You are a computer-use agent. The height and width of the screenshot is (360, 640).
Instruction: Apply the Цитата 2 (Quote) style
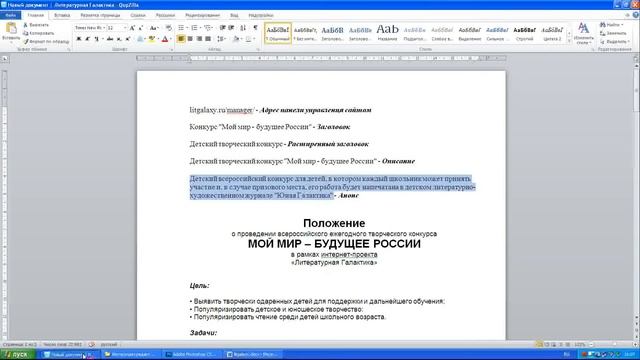click(552, 33)
